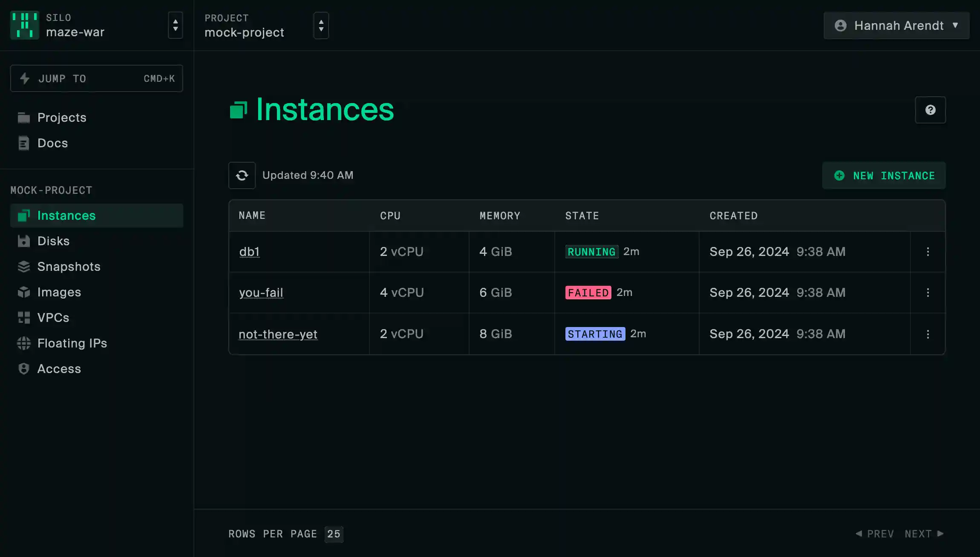Screen dimensions: 980x557
Task: Open the help question mark button
Action: [x=930, y=110]
